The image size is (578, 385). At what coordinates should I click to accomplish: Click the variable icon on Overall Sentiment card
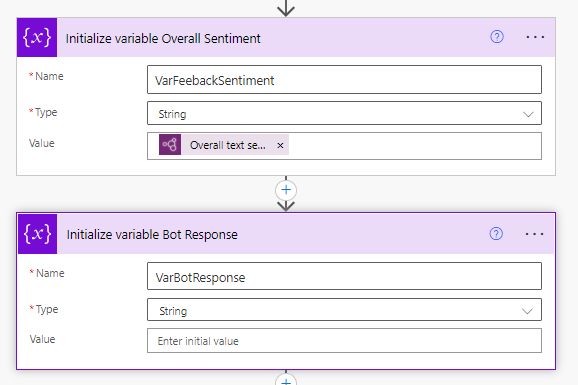coord(37,37)
